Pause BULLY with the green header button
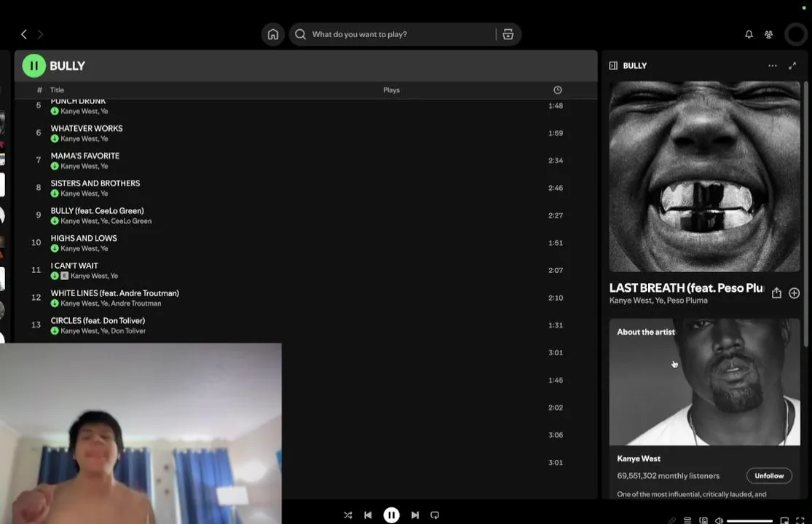 (33, 65)
